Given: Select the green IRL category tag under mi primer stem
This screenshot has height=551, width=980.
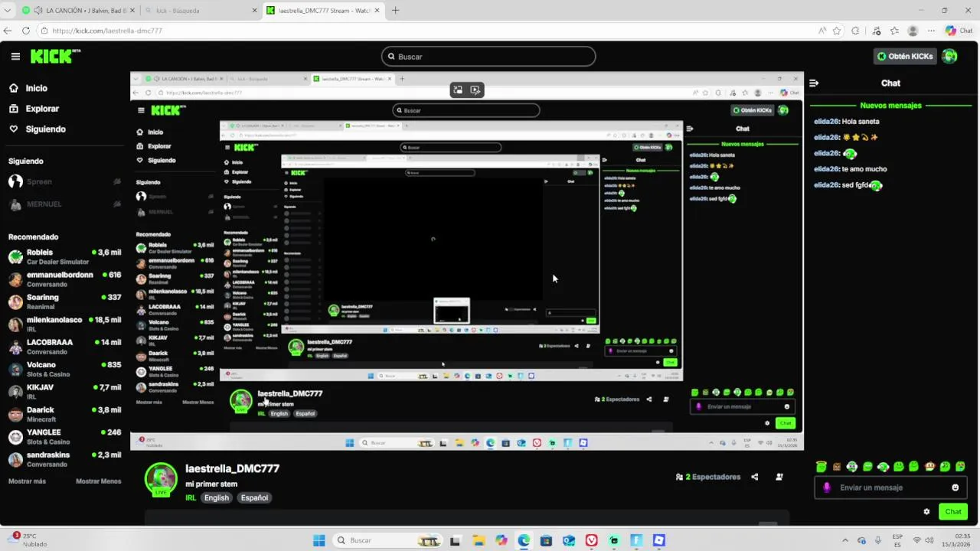Looking at the screenshot, I should [x=191, y=497].
